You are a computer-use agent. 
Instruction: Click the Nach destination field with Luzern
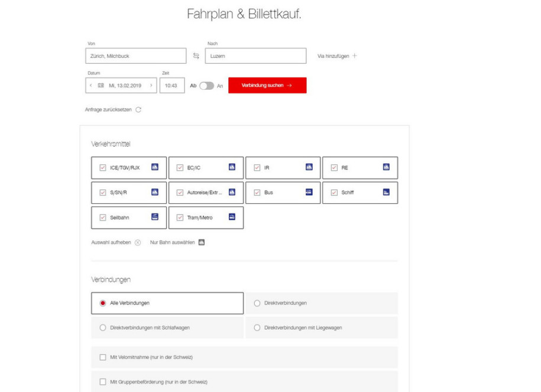[255, 56]
